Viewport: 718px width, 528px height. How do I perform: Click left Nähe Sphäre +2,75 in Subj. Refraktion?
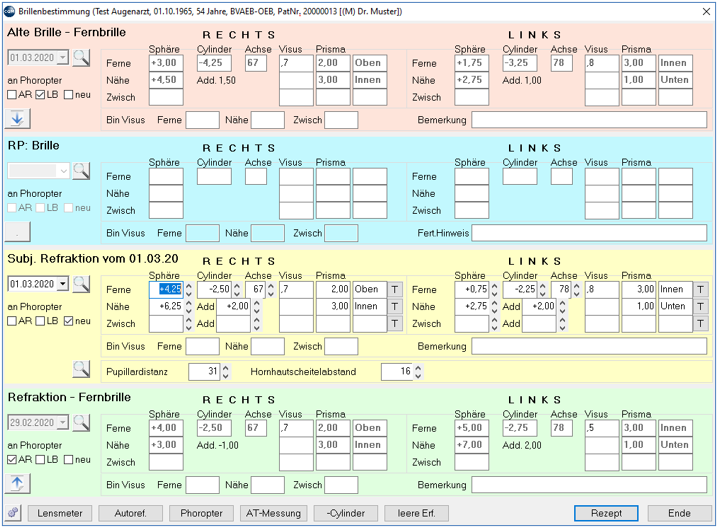click(472, 306)
